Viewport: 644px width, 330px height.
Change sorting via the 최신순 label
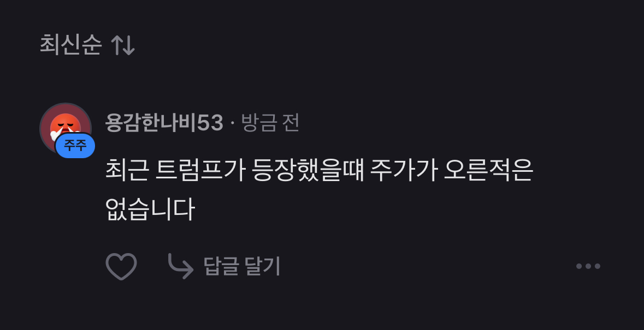[70, 45]
